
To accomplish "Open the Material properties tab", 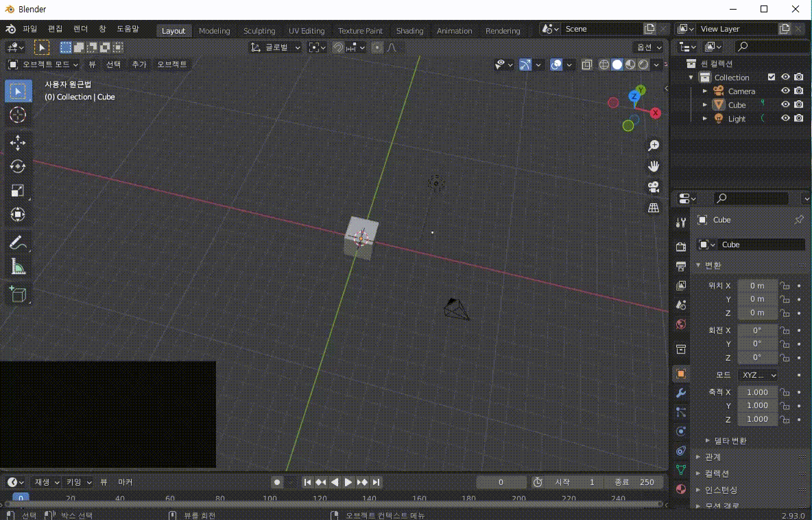I will coord(681,489).
